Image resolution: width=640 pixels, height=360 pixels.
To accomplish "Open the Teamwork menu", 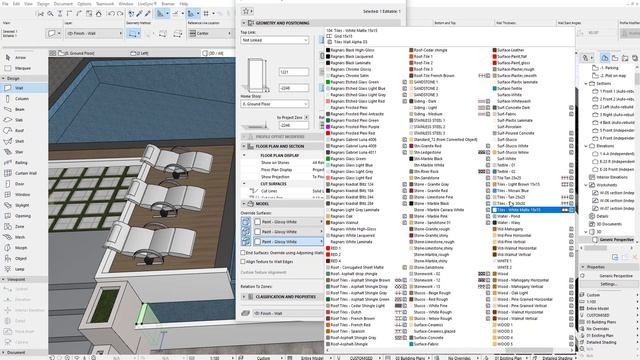I will tap(105, 4).
